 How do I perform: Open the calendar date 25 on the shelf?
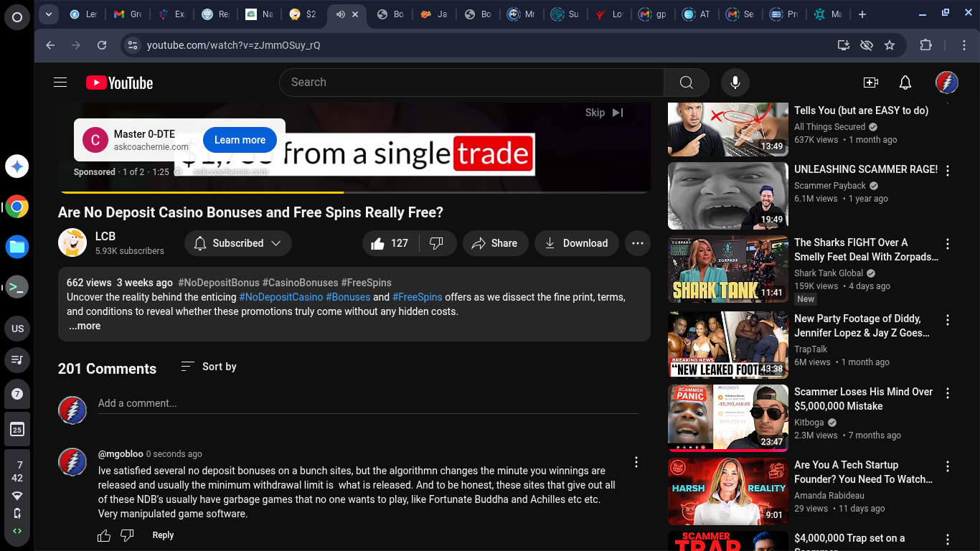click(x=17, y=429)
